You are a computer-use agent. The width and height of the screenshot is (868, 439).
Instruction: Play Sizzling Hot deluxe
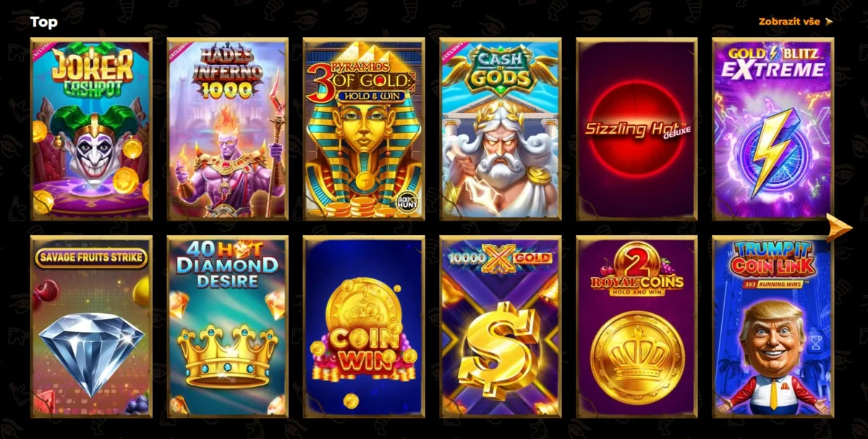click(637, 129)
